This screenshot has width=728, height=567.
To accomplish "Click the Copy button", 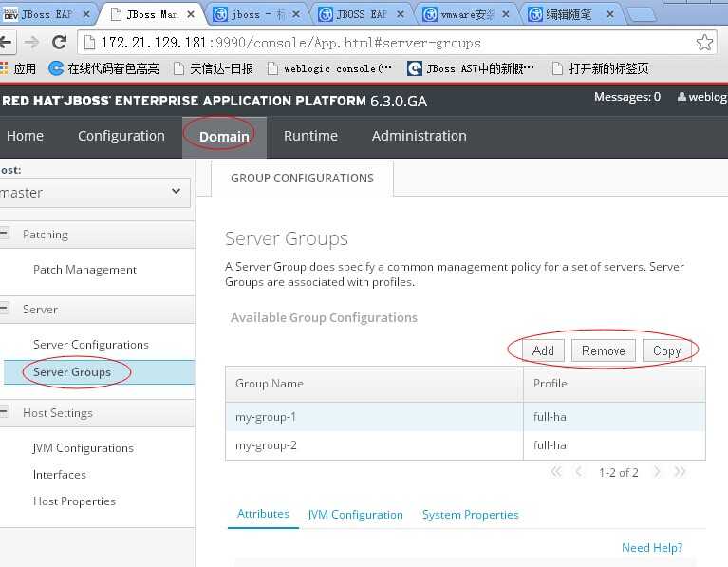I will (x=666, y=350).
